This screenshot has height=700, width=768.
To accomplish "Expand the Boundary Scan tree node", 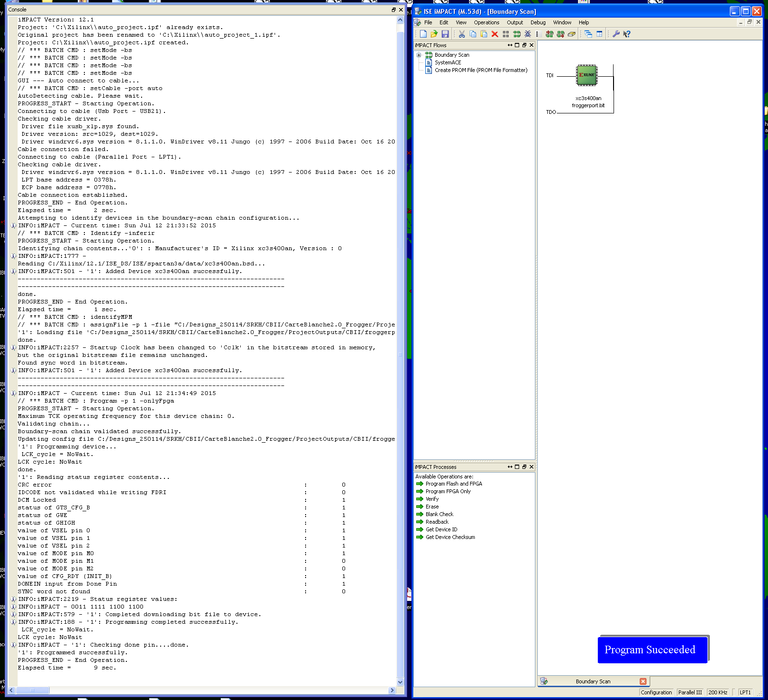I will 419,55.
